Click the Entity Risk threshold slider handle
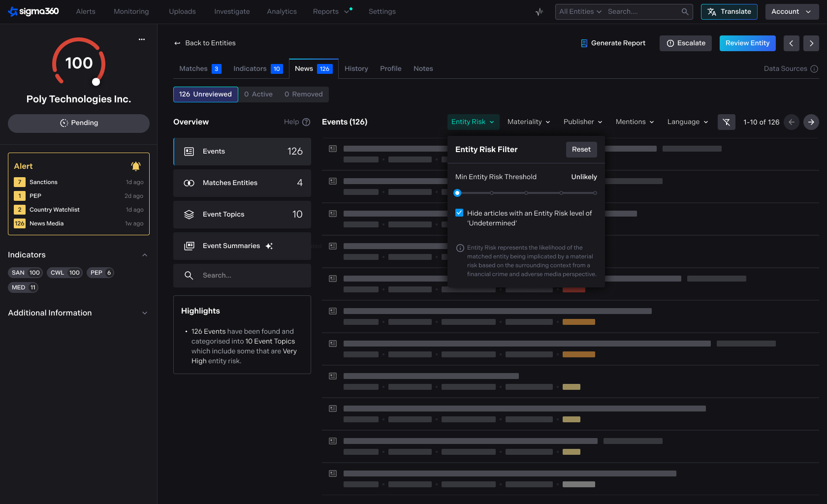This screenshot has width=827, height=504. pos(457,193)
